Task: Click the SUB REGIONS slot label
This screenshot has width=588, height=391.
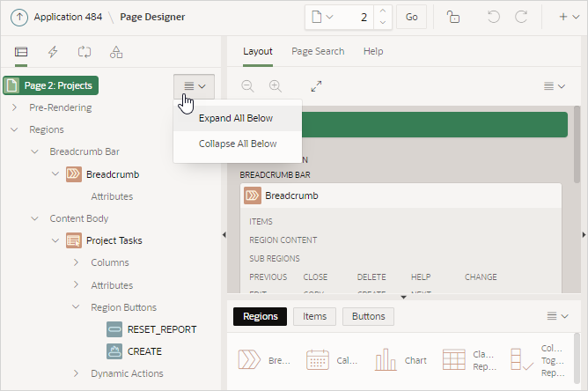Action: [x=275, y=259]
